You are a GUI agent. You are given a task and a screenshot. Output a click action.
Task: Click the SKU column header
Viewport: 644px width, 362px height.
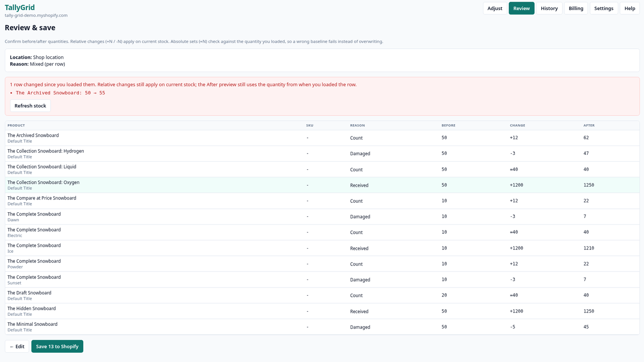pyautogui.click(x=310, y=125)
